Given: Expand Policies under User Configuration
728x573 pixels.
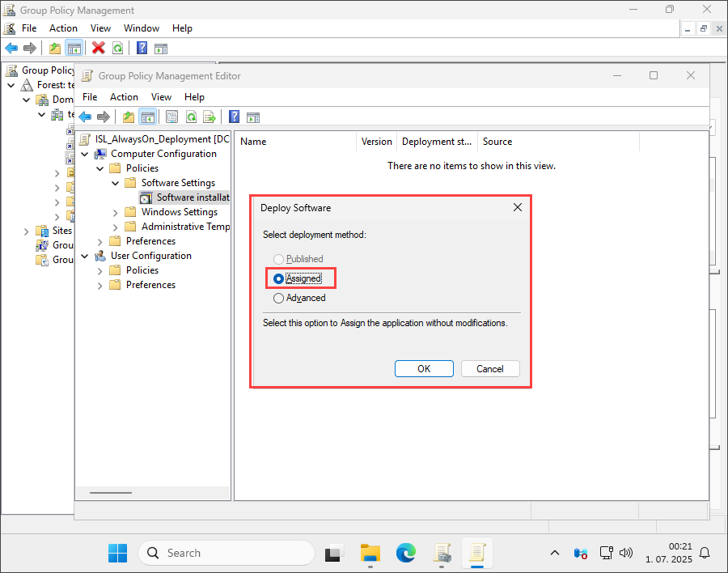Looking at the screenshot, I should (99, 271).
